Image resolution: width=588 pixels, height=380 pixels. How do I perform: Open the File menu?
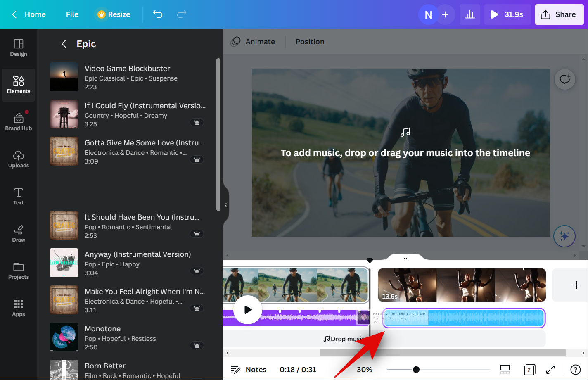(x=72, y=14)
